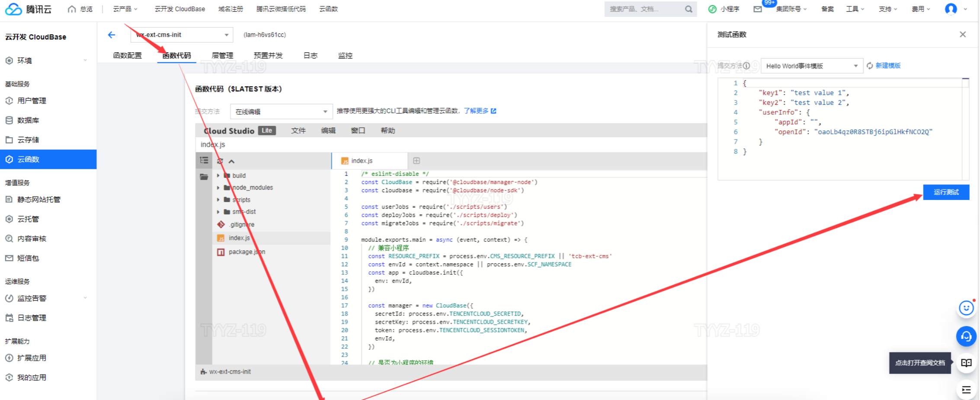Select 云函数 in the sidebar

click(x=48, y=159)
